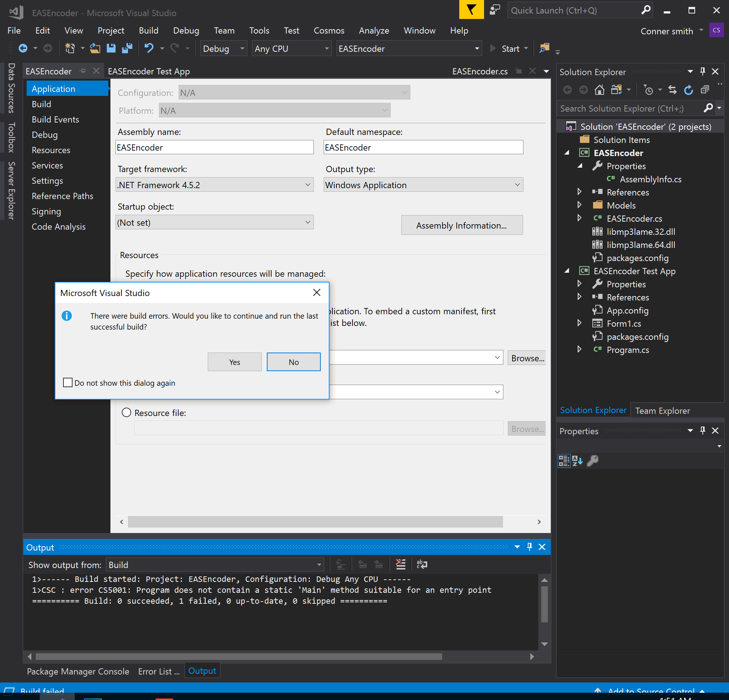Pin the Solution Explorer panel
Viewport: 729px width, 700px height.
pos(703,71)
